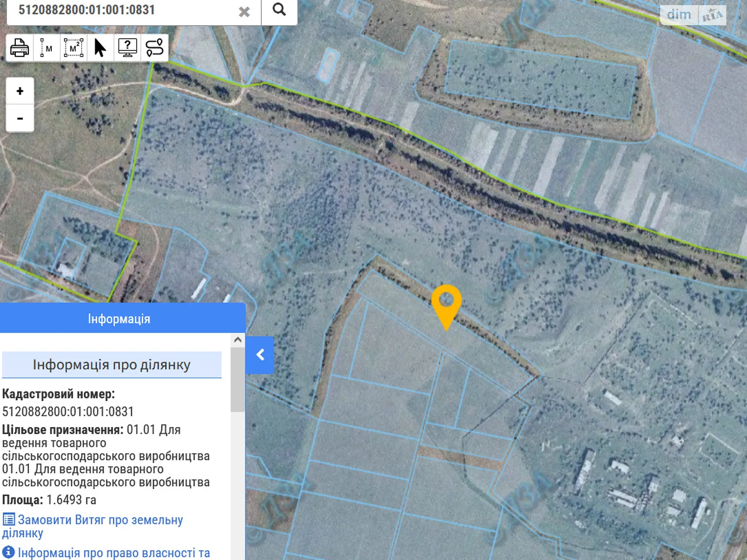Select the Інформація про ділянку section
Viewport: 747px width, 560px height.
(112, 364)
